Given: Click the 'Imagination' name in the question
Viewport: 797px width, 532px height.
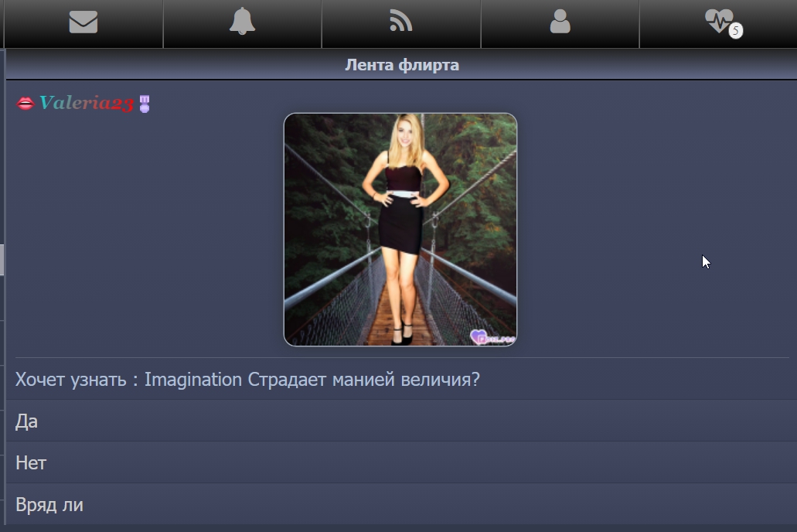Looking at the screenshot, I should pyautogui.click(x=193, y=380).
